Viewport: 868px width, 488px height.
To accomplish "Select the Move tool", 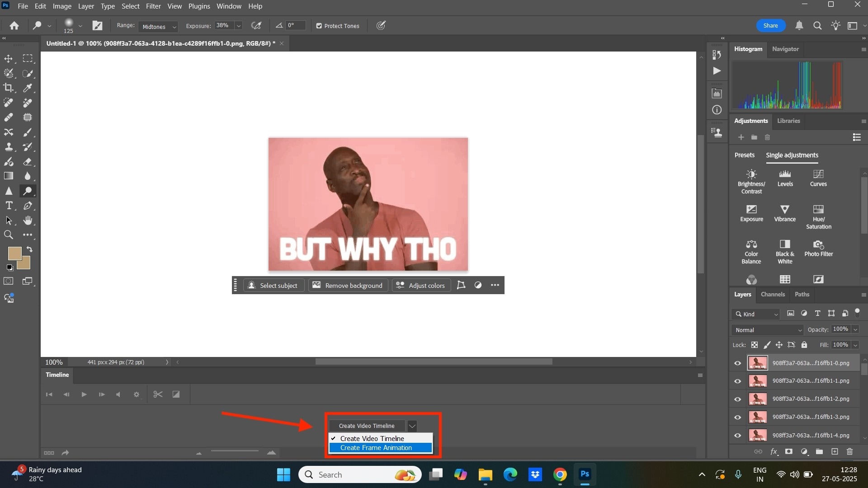I will [x=9, y=59].
